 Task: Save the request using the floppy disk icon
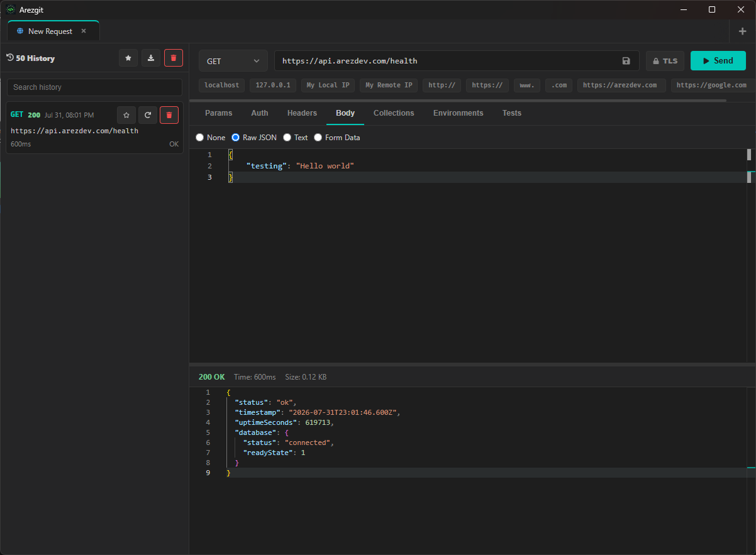click(x=626, y=61)
